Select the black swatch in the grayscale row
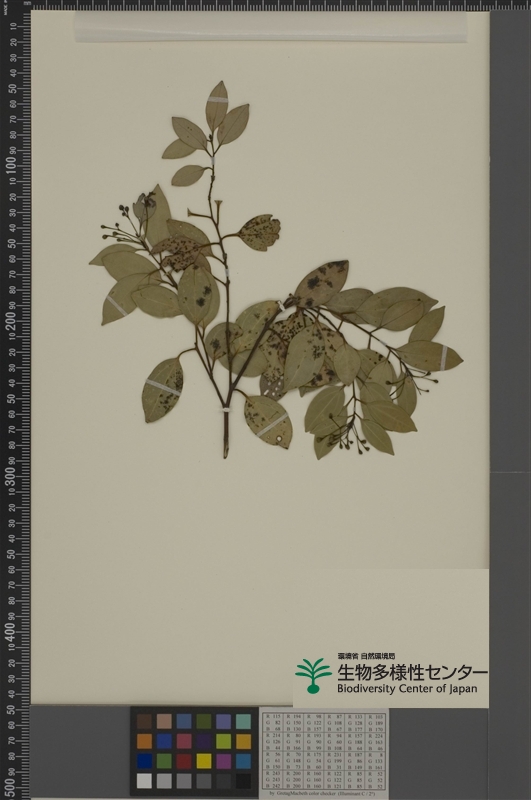Image resolution: width=531 pixels, height=800 pixels. [x=243, y=781]
